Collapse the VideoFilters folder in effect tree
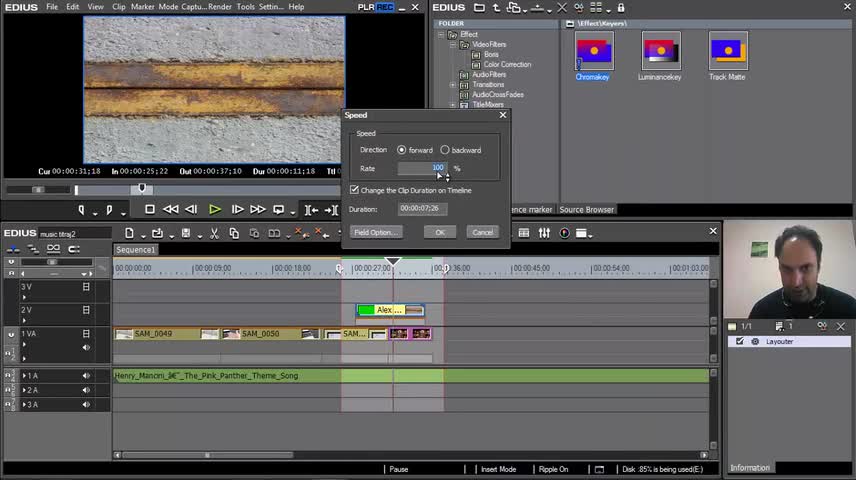Viewport: 856px width, 480px height. 453,45
